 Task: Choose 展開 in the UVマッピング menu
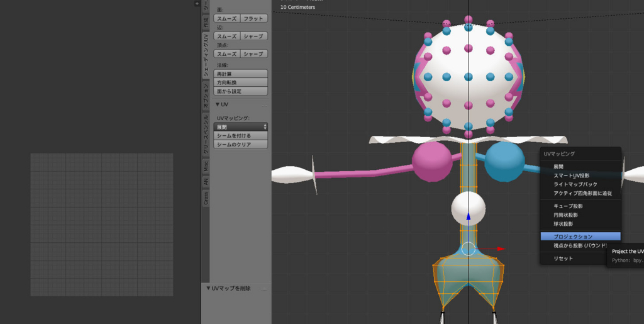(x=580, y=167)
